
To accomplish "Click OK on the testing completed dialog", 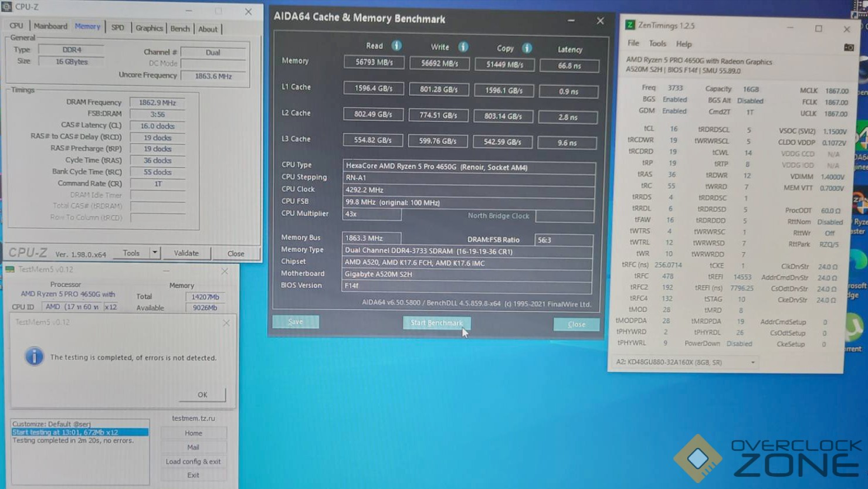I will (x=202, y=395).
